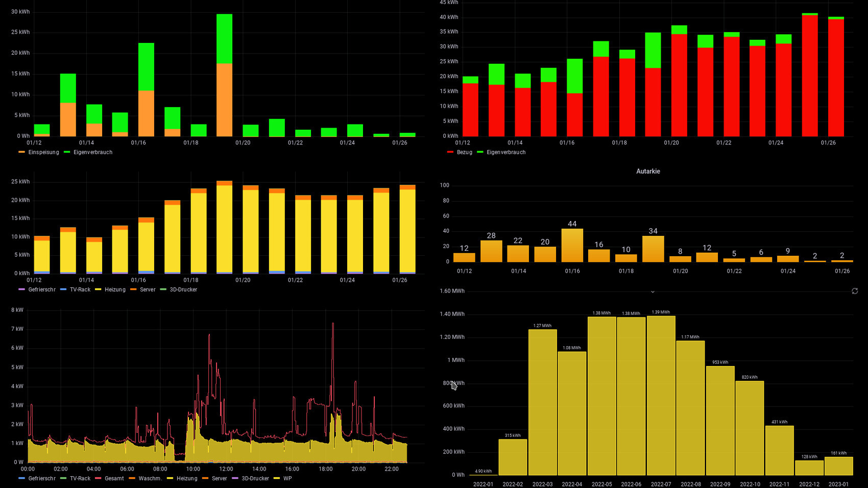Select Eigenverbrauch legend entry next to Einspeisung
This screenshot has width=868, height=488.
point(92,152)
